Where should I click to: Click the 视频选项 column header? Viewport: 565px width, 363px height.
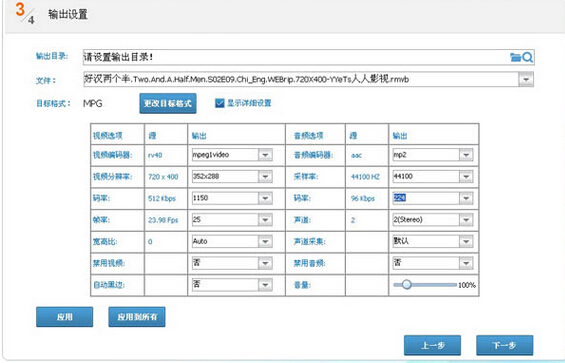click(x=108, y=136)
